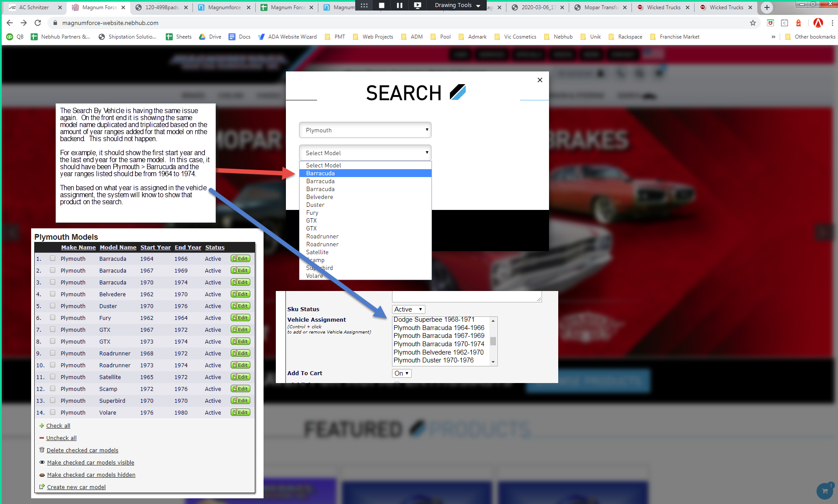Close the SEARCH popup with X
Image resolution: width=838 pixels, height=504 pixels.
click(540, 80)
